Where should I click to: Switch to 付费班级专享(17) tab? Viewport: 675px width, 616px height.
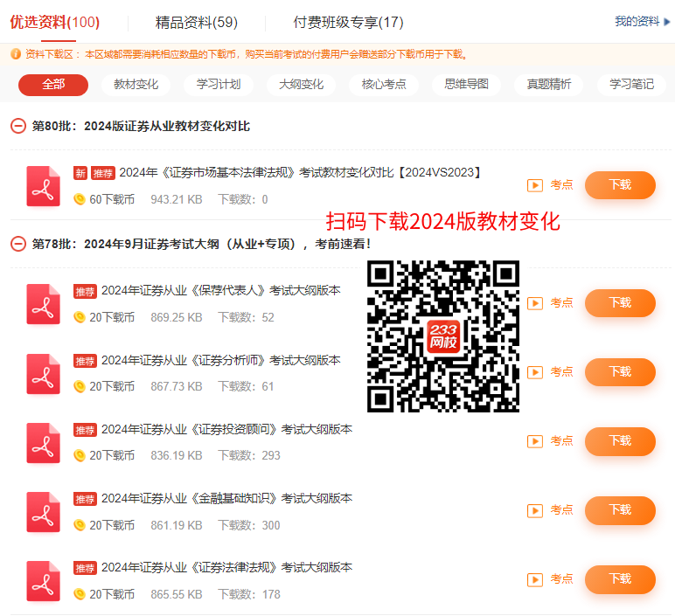coord(348,23)
